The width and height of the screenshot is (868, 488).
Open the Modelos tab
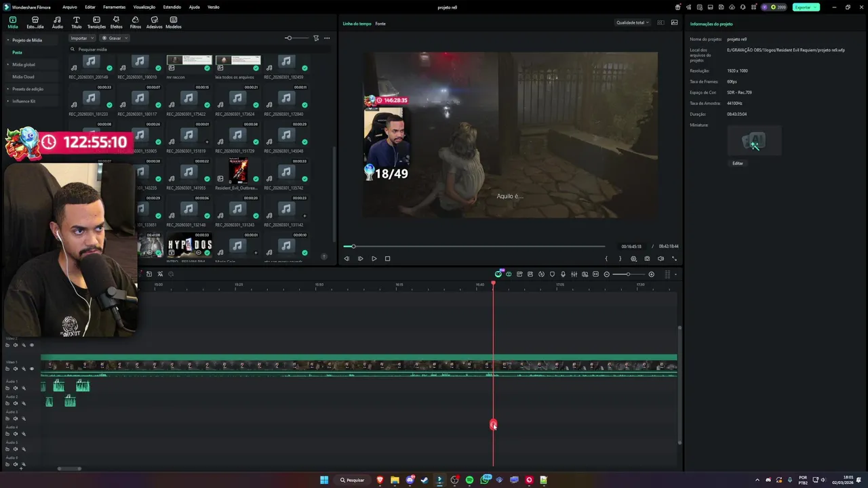[174, 22]
